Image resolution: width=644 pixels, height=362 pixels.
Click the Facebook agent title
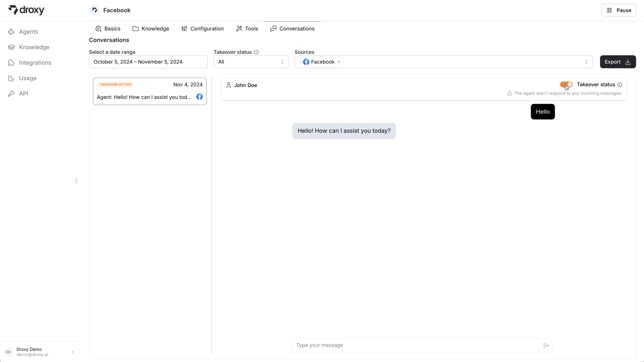click(117, 10)
